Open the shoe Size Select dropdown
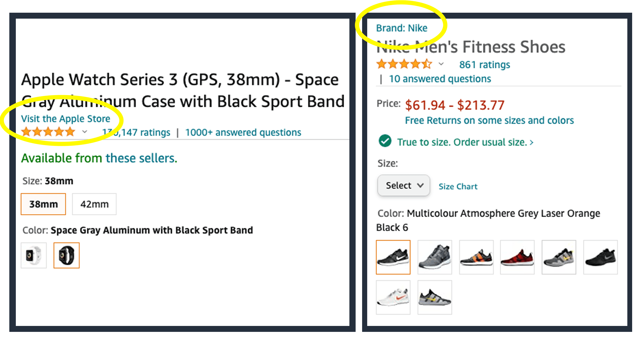644x344 pixels. 404,185
